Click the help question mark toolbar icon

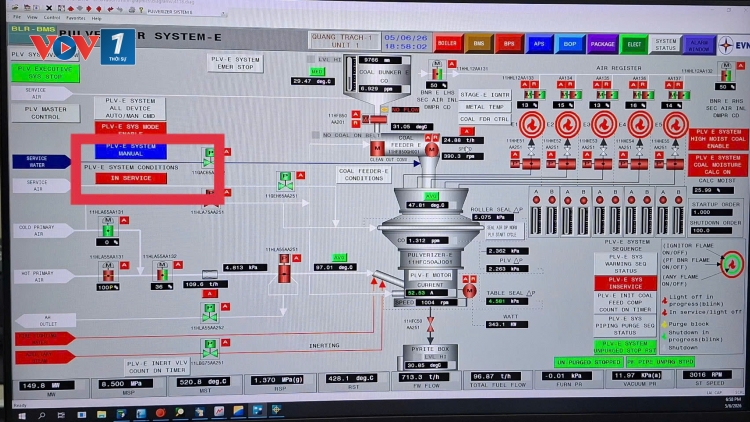pos(141,10)
